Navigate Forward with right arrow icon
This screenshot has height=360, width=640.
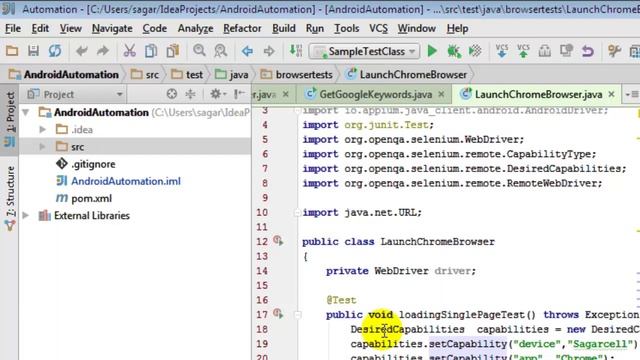click(269, 51)
